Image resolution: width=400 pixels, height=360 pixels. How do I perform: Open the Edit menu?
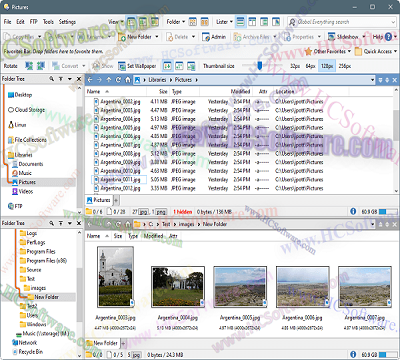point(20,22)
